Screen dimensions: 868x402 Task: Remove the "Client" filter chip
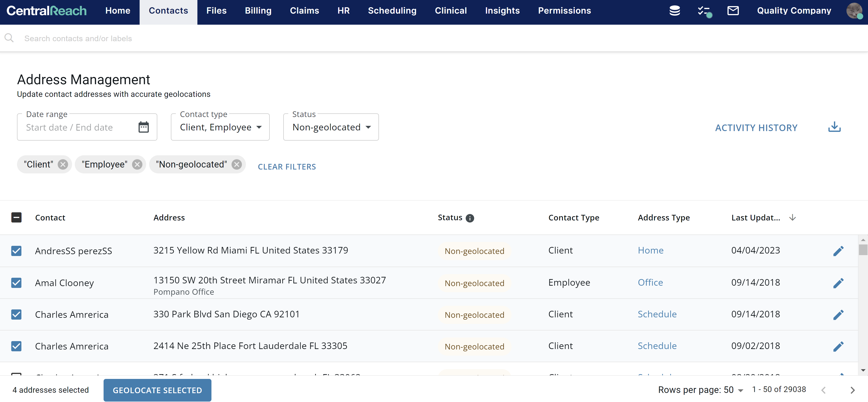(63, 165)
